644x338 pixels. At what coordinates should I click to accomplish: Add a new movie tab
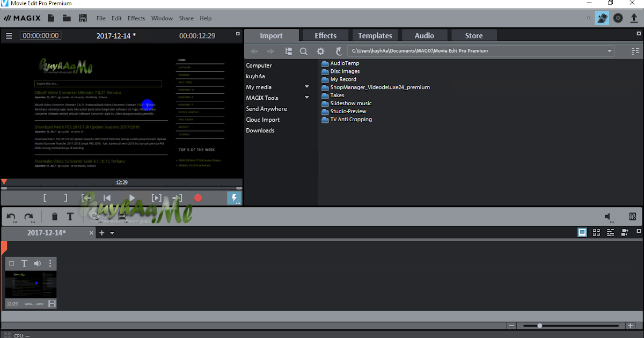[101, 233]
